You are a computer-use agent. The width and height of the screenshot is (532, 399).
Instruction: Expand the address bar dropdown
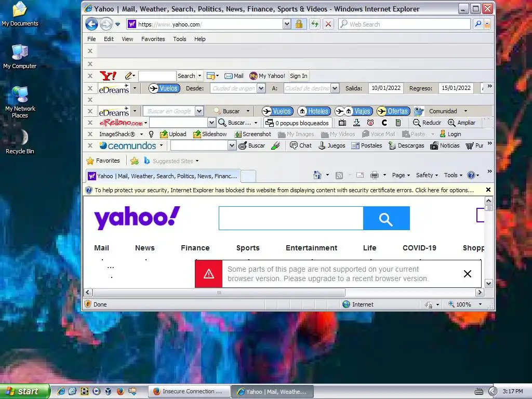pyautogui.click(x=287, y=24)
